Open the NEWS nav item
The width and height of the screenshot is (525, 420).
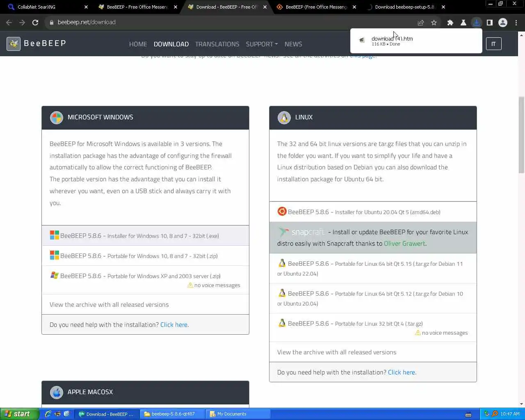click(x=293, y=44)
